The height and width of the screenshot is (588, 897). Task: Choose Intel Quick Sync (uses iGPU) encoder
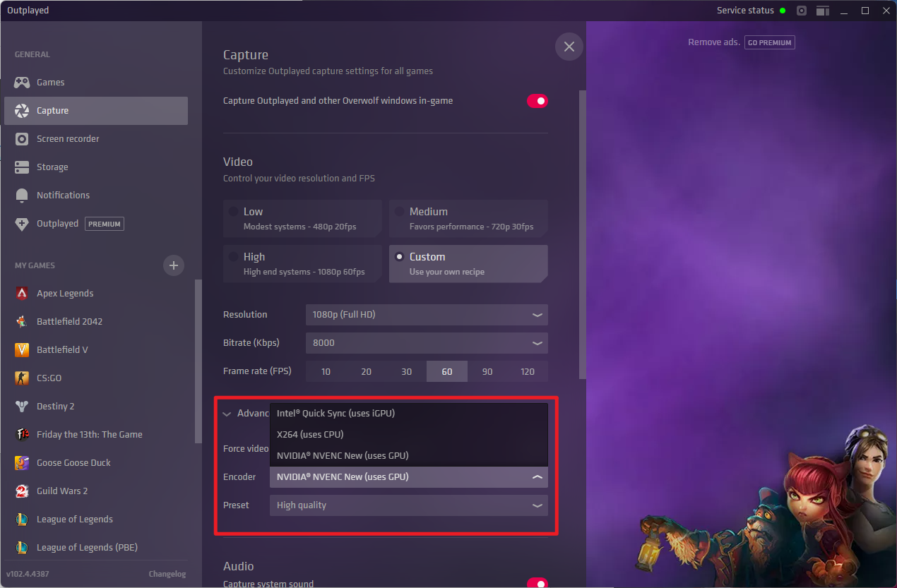coord(409,414)
